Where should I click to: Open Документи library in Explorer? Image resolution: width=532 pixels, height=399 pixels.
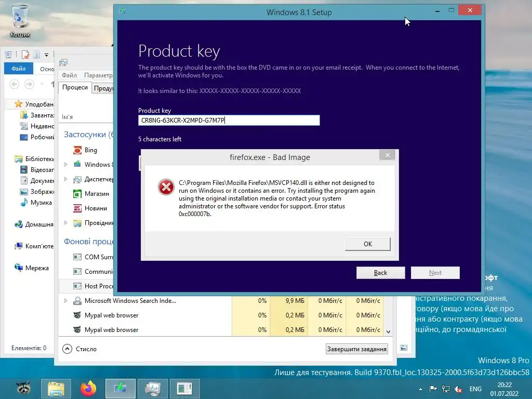[x=37, y=180]
